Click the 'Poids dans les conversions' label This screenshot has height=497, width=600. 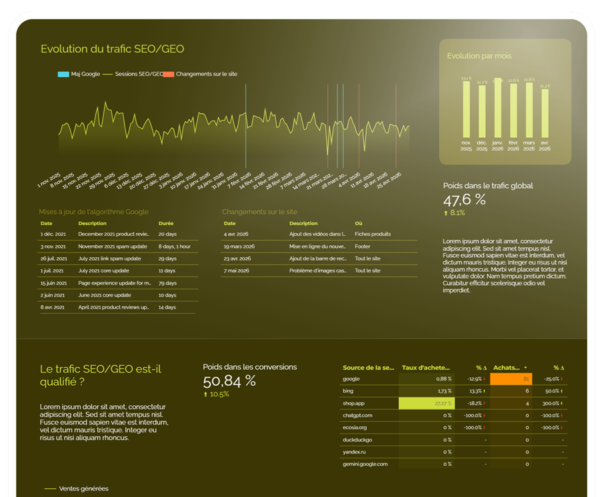click(250, 367)
